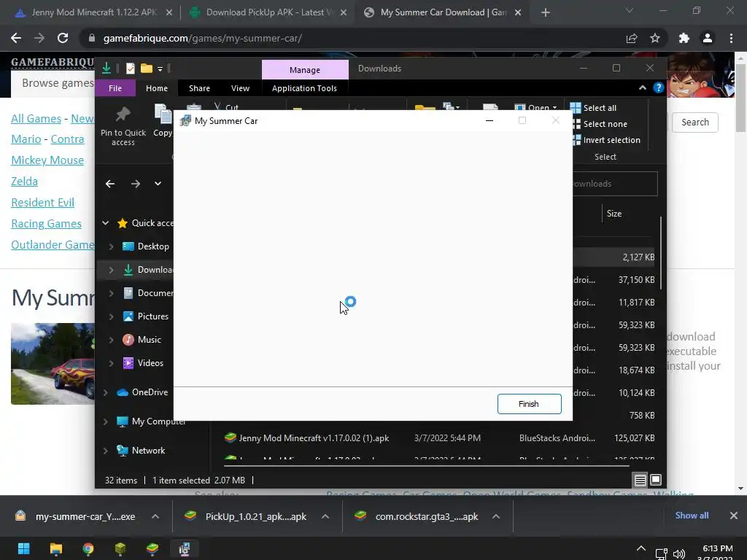Open recent locations dropdown in File Explorer

[x=158, y=183]
